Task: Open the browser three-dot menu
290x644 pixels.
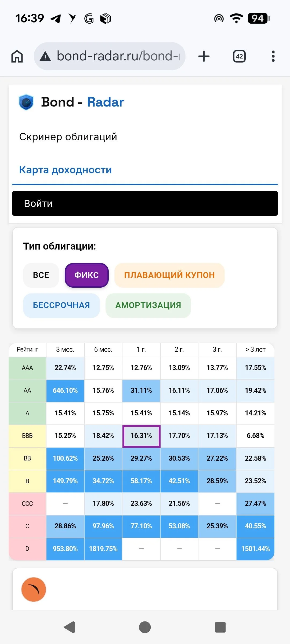Action: (x=273, y=56)
